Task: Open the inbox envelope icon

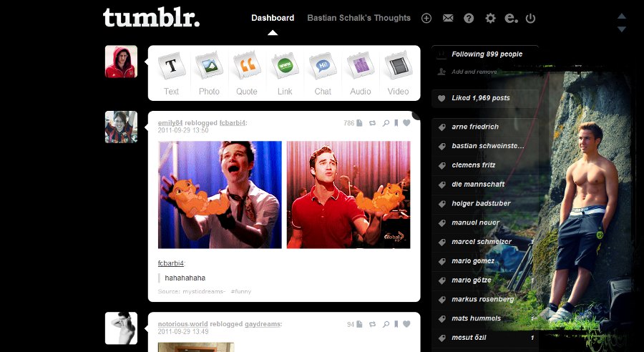Action: pyautogui.click(x=448, y=18)
